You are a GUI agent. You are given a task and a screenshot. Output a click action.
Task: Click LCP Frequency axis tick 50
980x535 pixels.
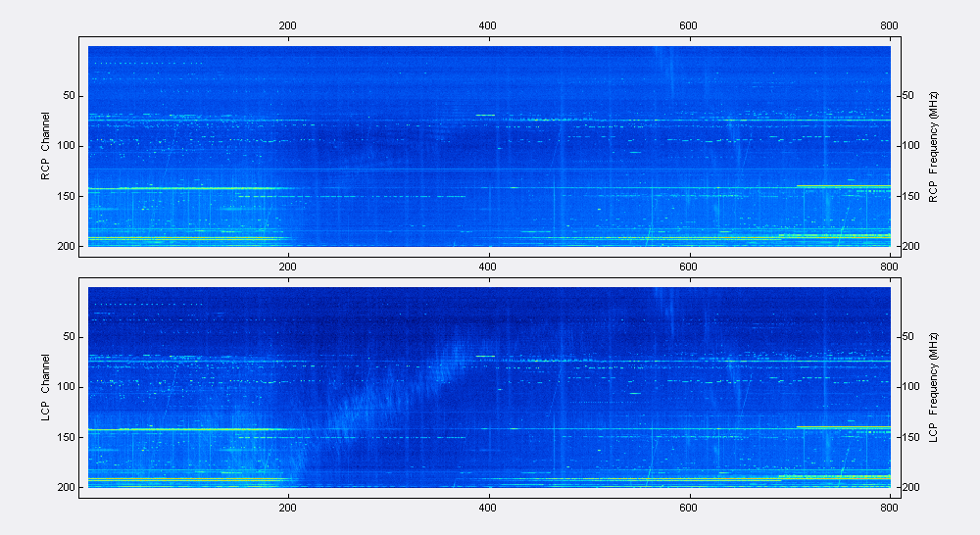point(908,336)
